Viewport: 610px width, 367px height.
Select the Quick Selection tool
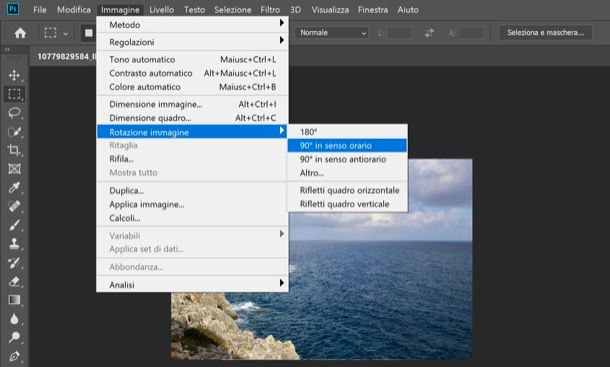click(14, 132)
